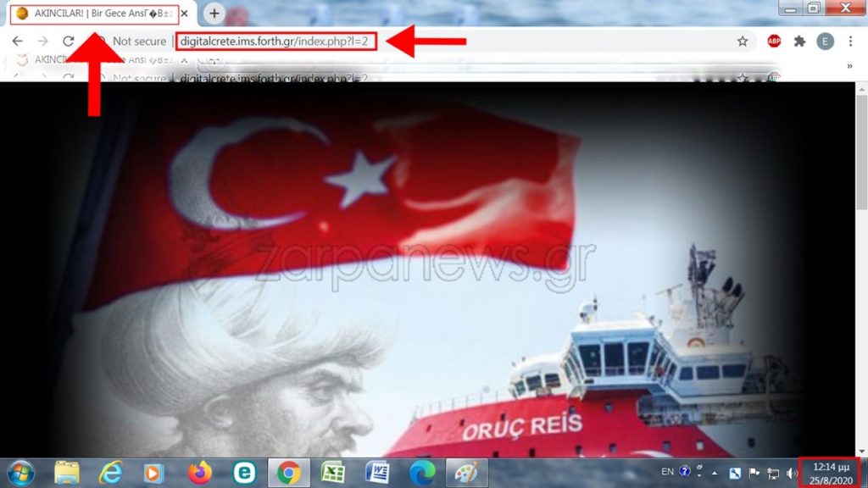Show hidden system tray icons
Image resolution: width=868 pixels, height=488 pixels.
(x=715, y=473)
